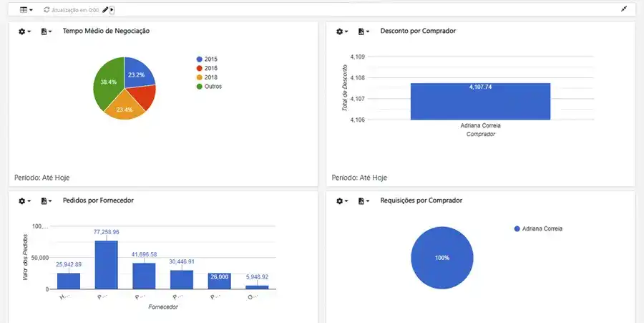Image resolution: width=644 pixels, height=323 pixels.
Task: Open settings gear for Desconto por Comprador
Action: 341,32
